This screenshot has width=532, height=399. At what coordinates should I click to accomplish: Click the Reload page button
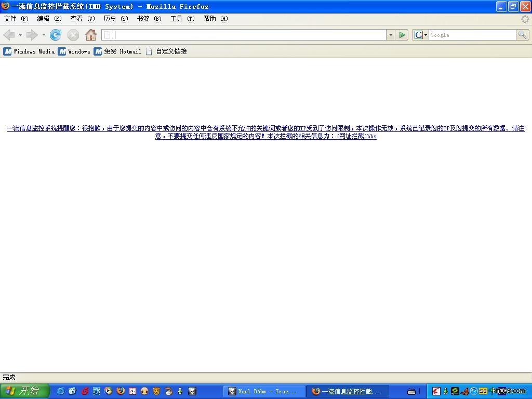[56, 35]
